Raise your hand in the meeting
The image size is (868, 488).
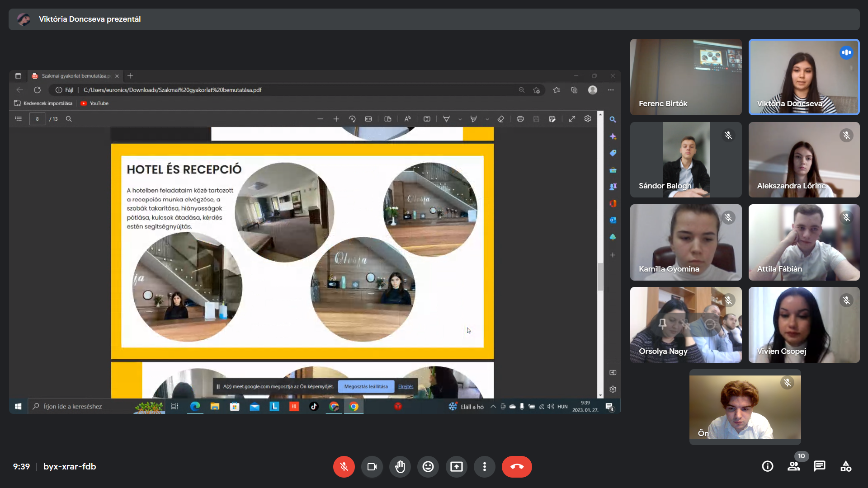point(400,467)
